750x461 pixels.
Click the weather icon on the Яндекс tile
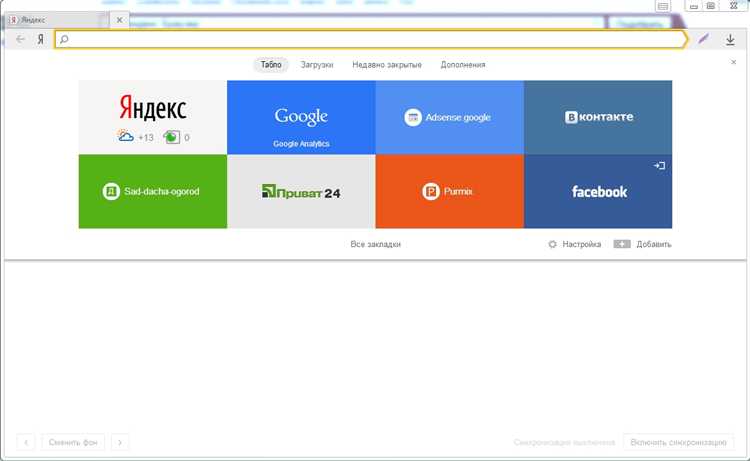pyautogui.click(x=125, y=137)
